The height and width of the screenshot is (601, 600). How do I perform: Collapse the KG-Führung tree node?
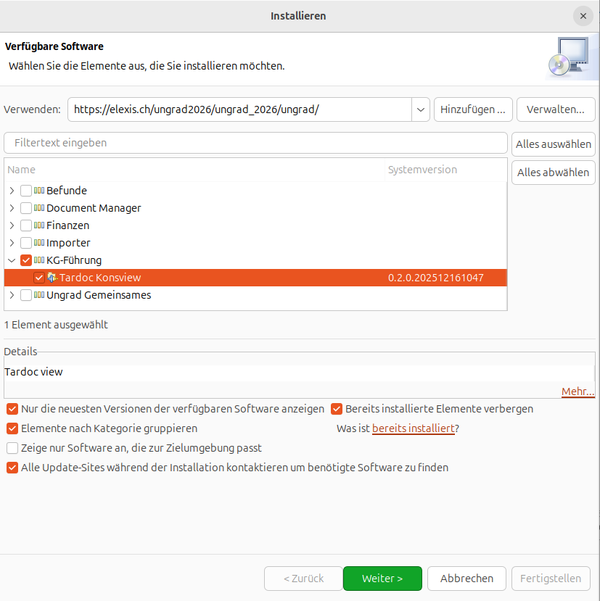pos(12,260)
